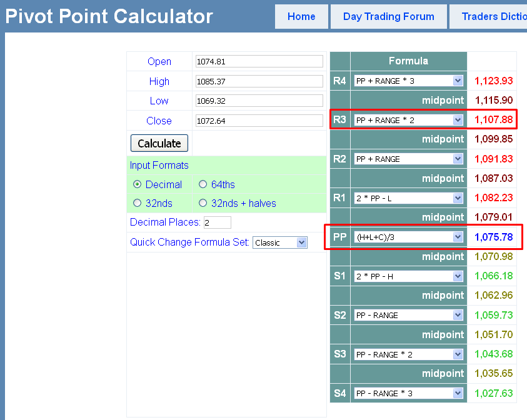Viewport: 527px width, 420px height.
Task: Select the Close price input field
Action: (259, 121)
